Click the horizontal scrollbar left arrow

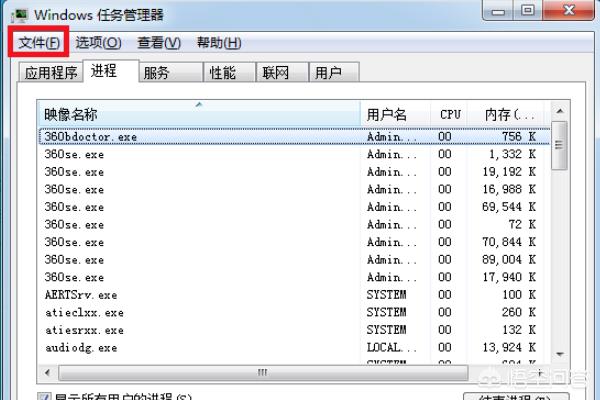coord(47,372)
